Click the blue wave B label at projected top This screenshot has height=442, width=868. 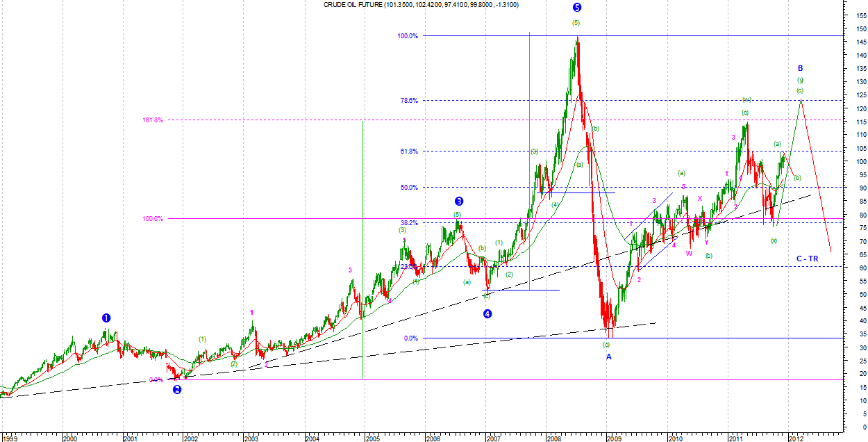(800, 68)
